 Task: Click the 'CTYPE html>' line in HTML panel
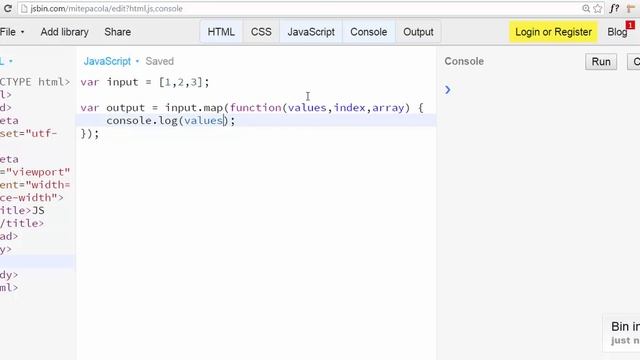[35, 82]
